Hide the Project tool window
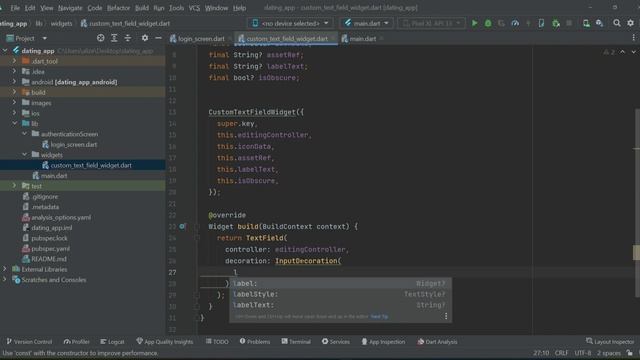 158,38
